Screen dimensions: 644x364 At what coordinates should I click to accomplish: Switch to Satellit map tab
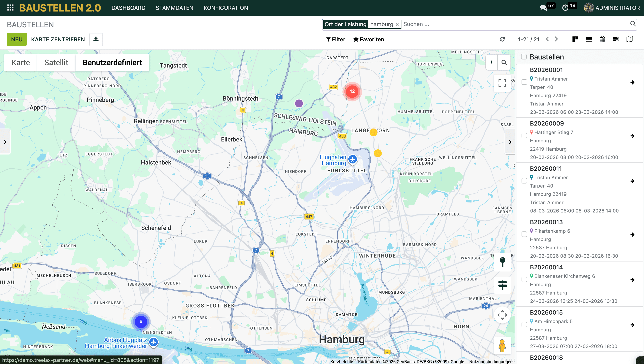click(56, 62)
